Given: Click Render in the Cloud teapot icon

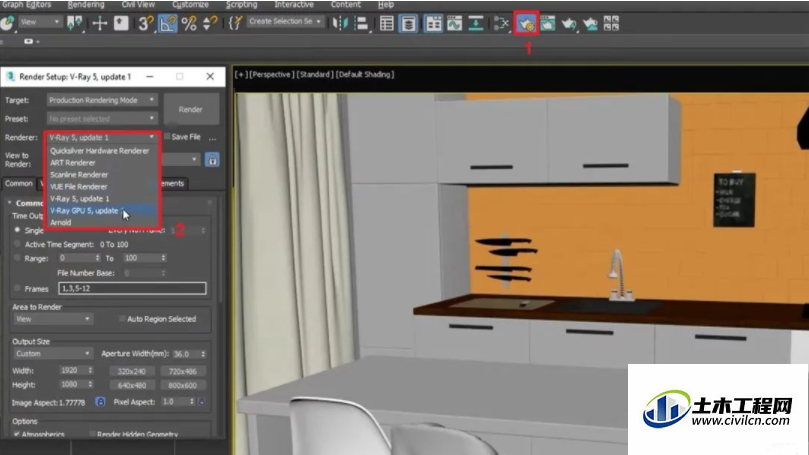Looking at the screenshot, I should (590, 23).
